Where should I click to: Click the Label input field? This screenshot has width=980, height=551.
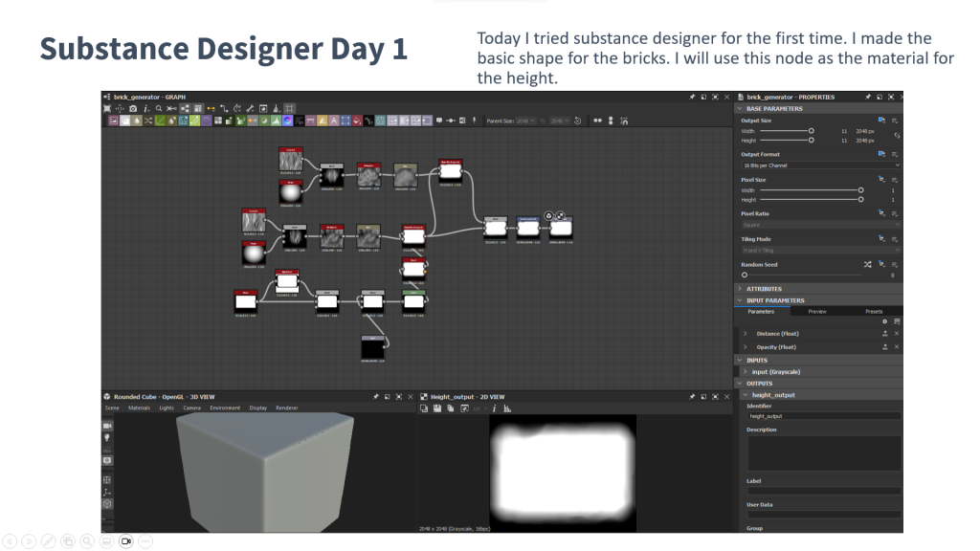point(824,491)
